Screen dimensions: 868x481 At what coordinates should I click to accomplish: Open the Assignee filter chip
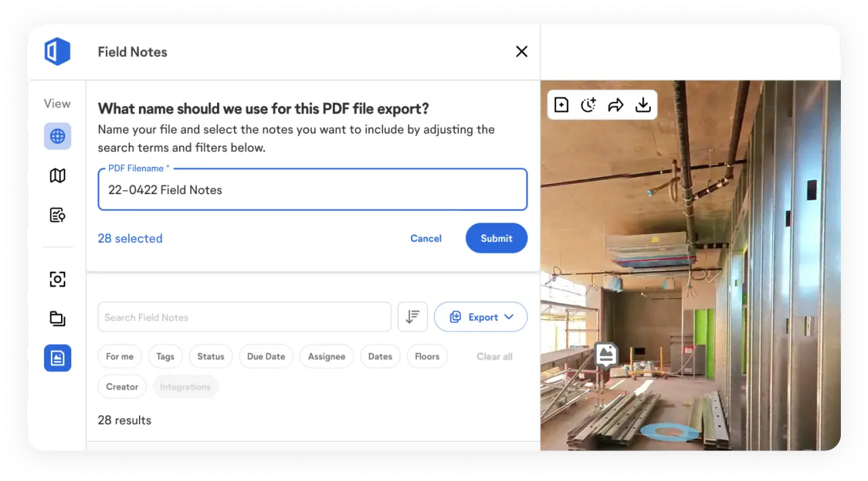point(326,356)
